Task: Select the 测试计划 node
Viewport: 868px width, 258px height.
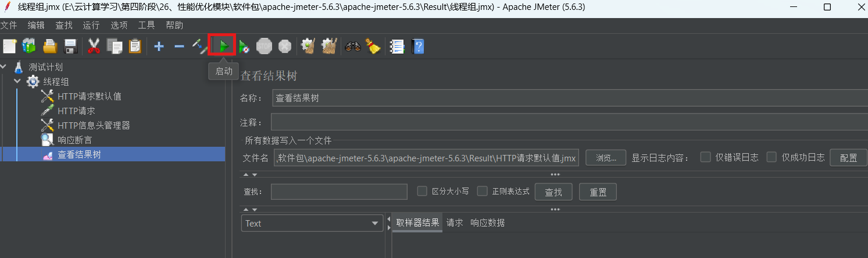Action: [x=45, y=67]
